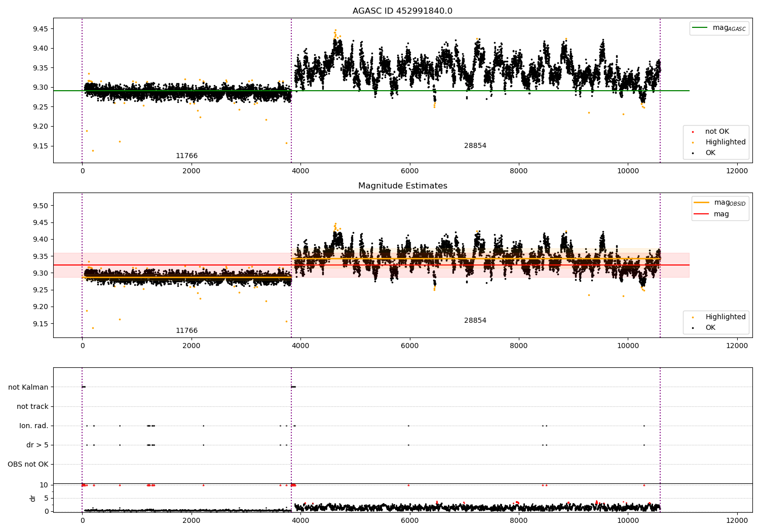Click y-tick '10' on the dr axis

click(x=44, y=485)
